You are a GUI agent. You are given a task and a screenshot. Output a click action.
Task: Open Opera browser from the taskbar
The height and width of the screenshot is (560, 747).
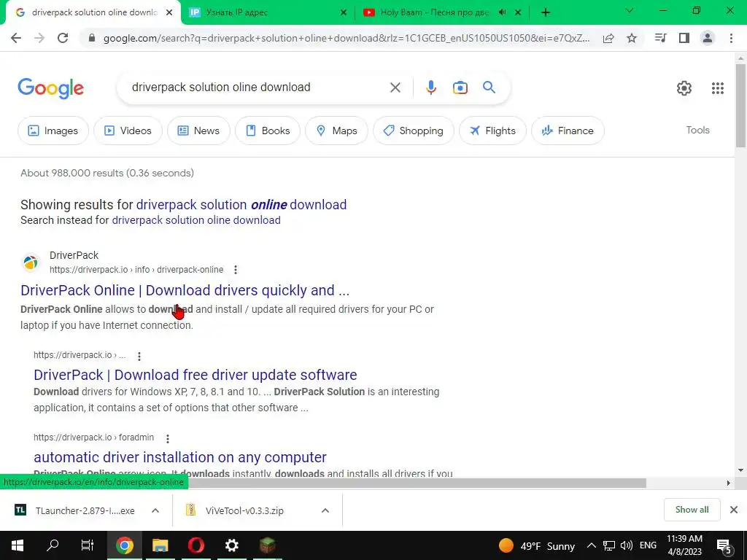click(x=196, y=545)
